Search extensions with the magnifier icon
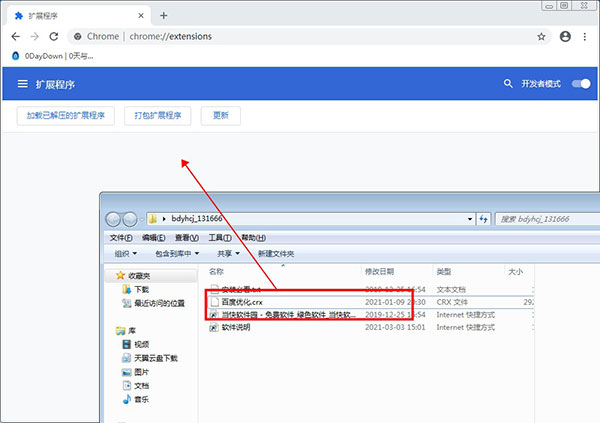Image resolution: width=600 pixels, height=423 pixels. pyautogui.click(x=508, y=83)
